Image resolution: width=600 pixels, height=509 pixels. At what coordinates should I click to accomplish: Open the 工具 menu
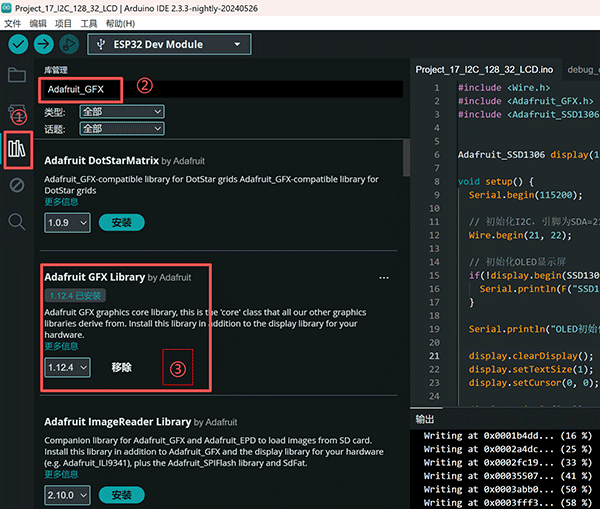click(x=89, y=22)
